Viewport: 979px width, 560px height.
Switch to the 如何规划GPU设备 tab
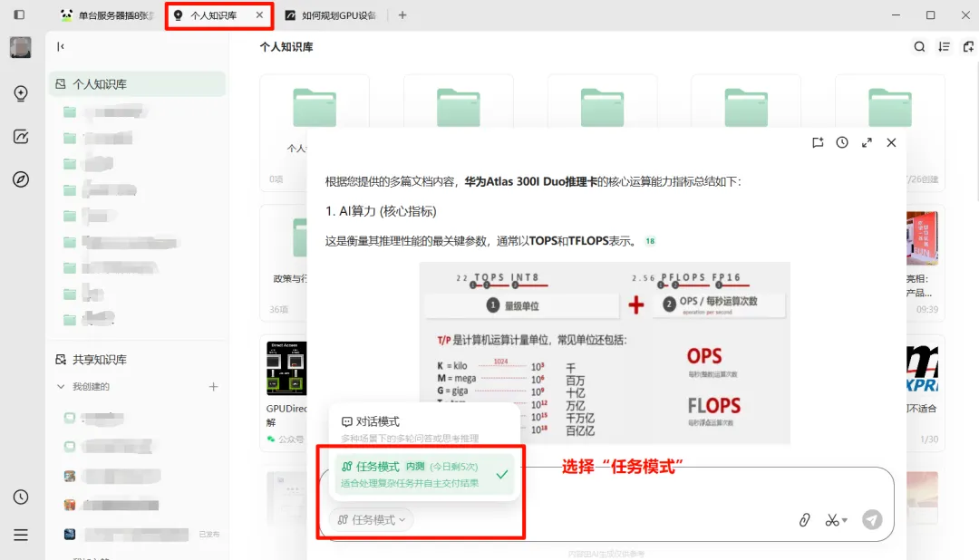tap(331, 15)
